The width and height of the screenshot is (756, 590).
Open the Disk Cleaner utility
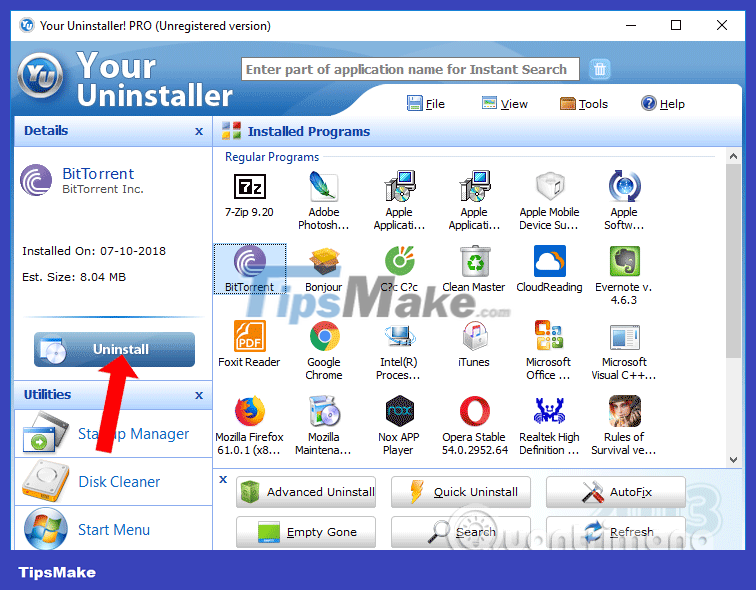114,482
